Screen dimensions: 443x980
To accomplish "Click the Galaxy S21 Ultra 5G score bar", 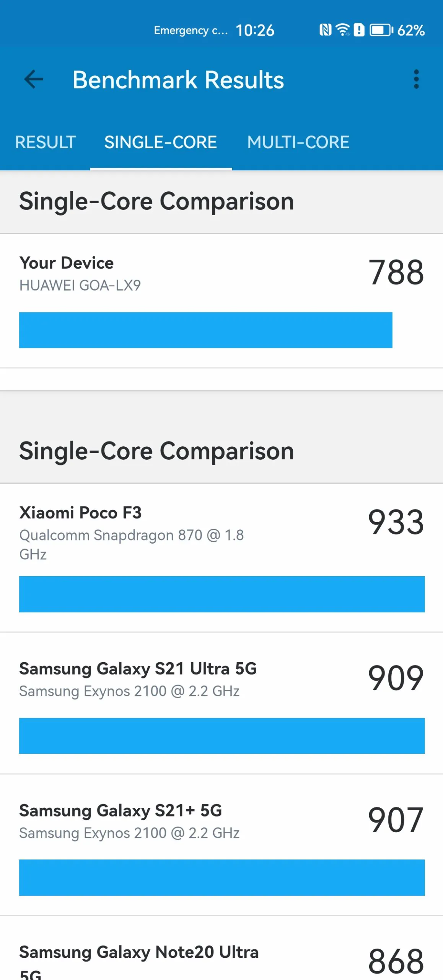I will [x=222, y=736].
